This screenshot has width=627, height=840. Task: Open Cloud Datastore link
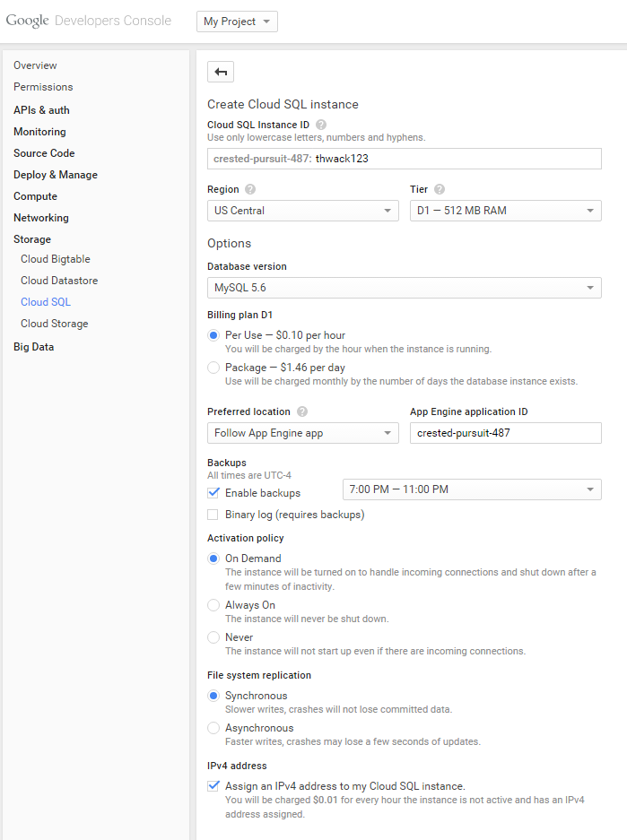click(x=59, y=281)
